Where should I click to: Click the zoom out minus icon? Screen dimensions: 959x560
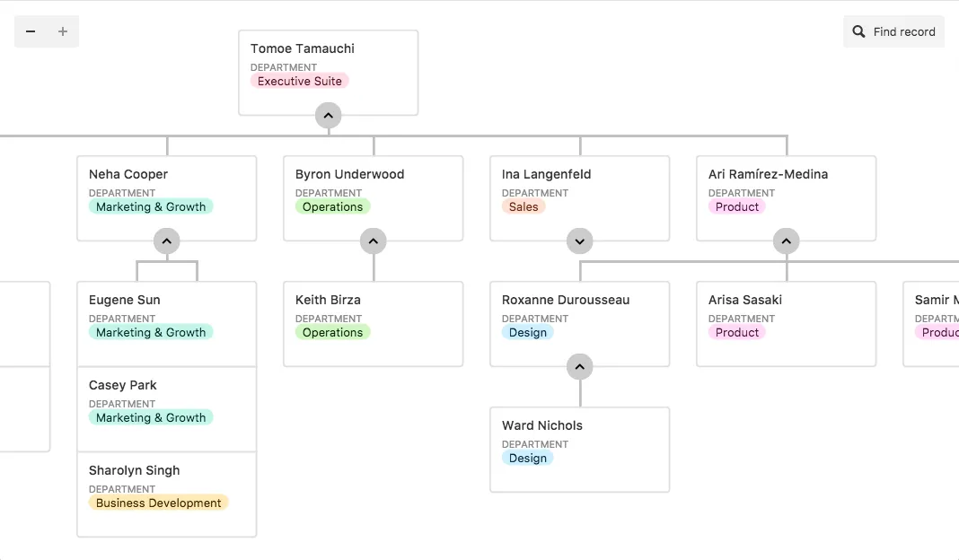31,31
